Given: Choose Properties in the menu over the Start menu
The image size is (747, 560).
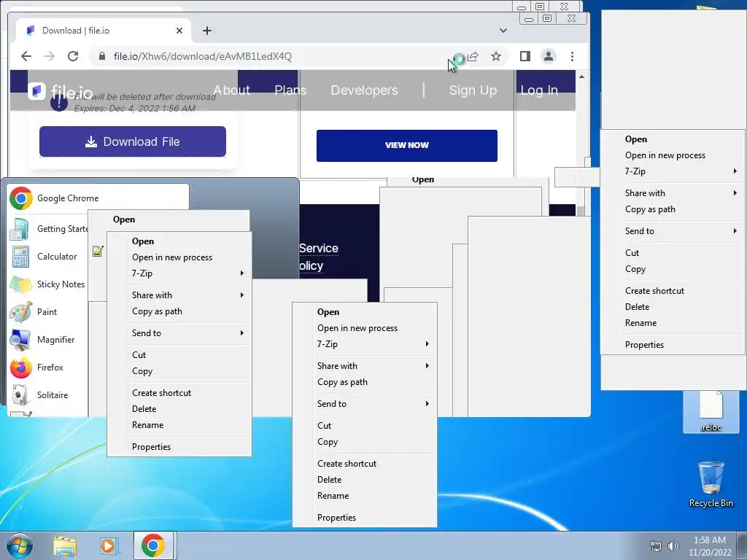Looking at the screenshot, I should (x=179, y=447).
